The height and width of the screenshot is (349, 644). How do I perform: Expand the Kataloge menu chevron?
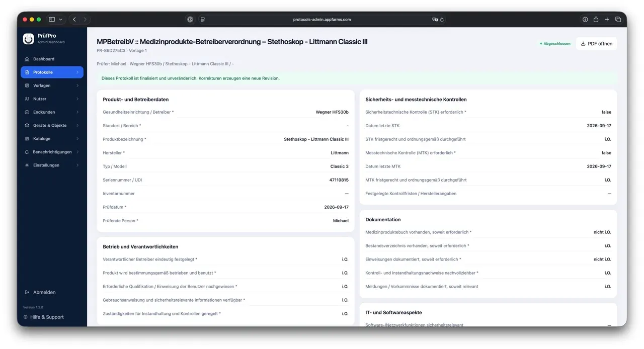[77, 139]
